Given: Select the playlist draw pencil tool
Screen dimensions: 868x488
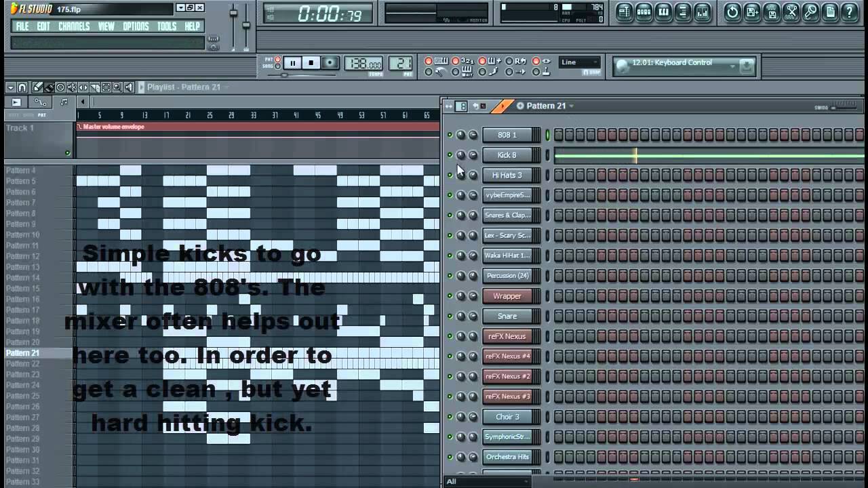Looking at the screenshot, I should [38, 87].
